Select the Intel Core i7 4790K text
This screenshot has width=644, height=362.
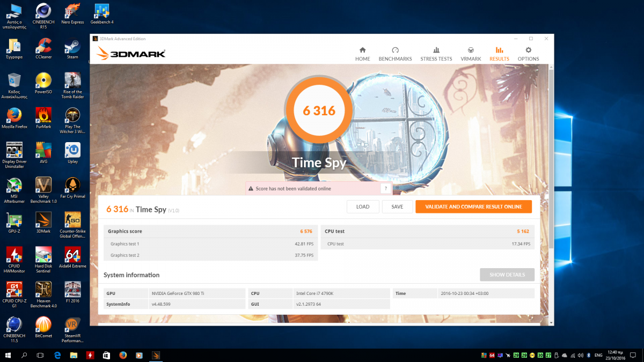pyautogui.click(x=316, y=293)
